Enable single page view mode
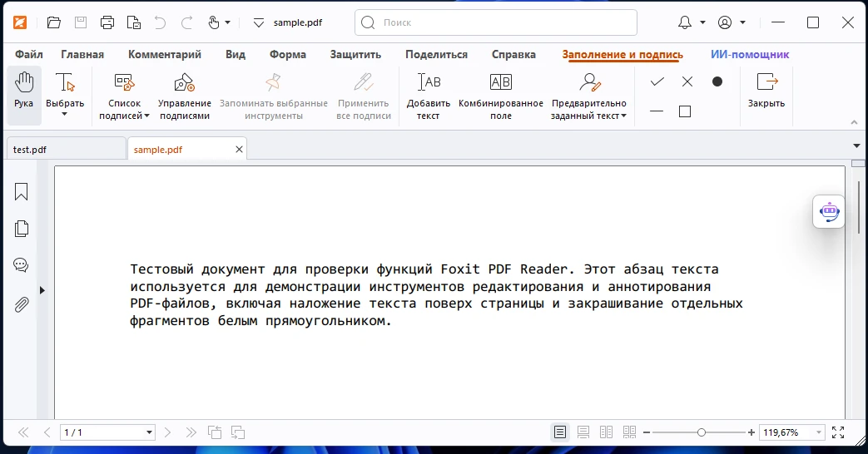Viewport: 868px width, 454px height. [560, 432]
